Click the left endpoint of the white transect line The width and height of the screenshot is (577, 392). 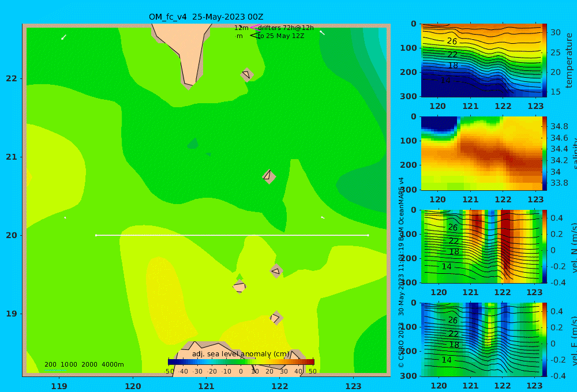[x=96, y=235]
